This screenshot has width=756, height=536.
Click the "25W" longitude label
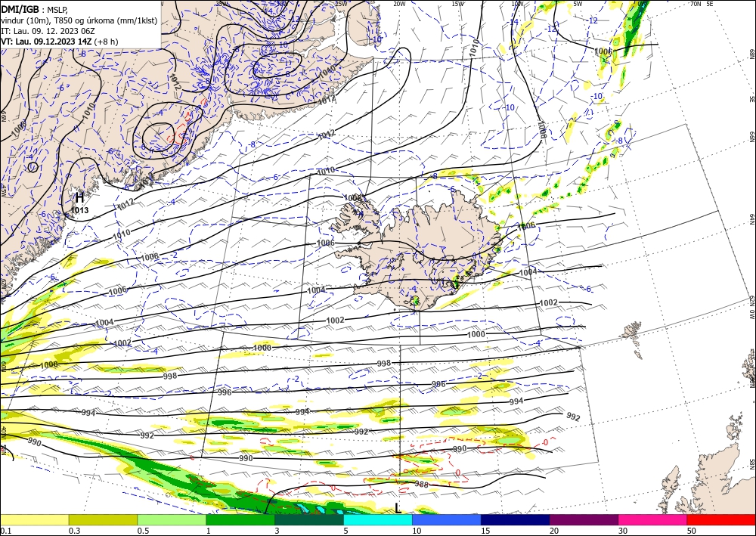tap(340, 4)
